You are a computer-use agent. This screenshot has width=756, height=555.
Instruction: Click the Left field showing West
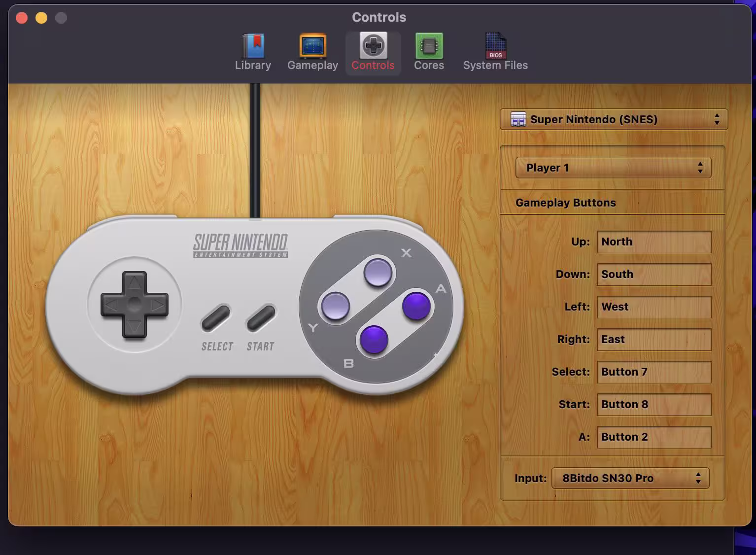tap(654, 307)
